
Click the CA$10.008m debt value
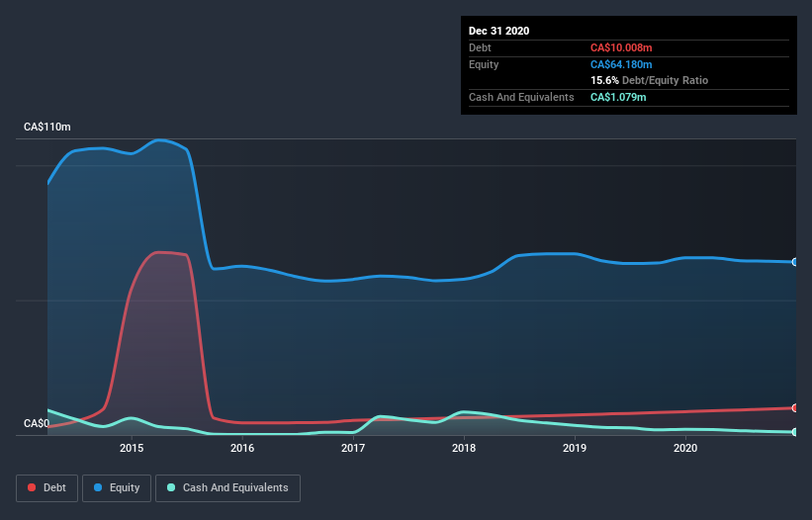coord(621,47)
